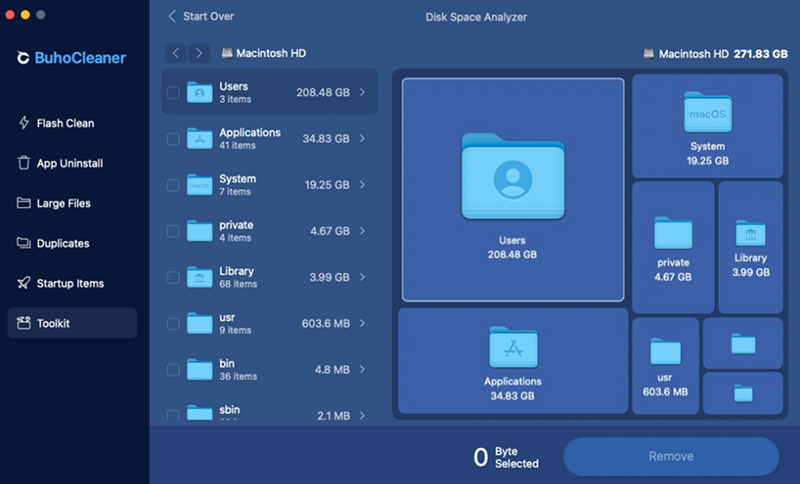Tick the Applications folder checkbox
800x484 pixels.
point(173,139)
